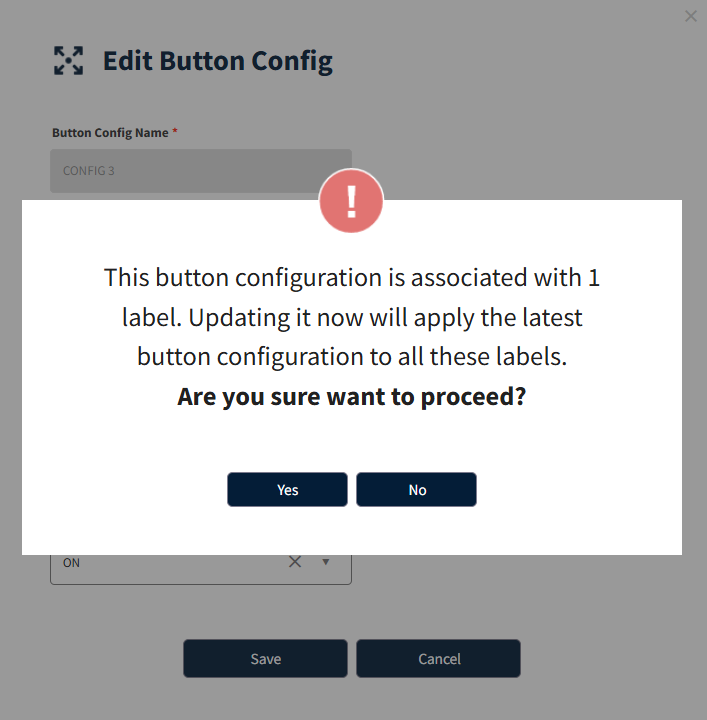Confirm the update by clicking Yes

287,489
